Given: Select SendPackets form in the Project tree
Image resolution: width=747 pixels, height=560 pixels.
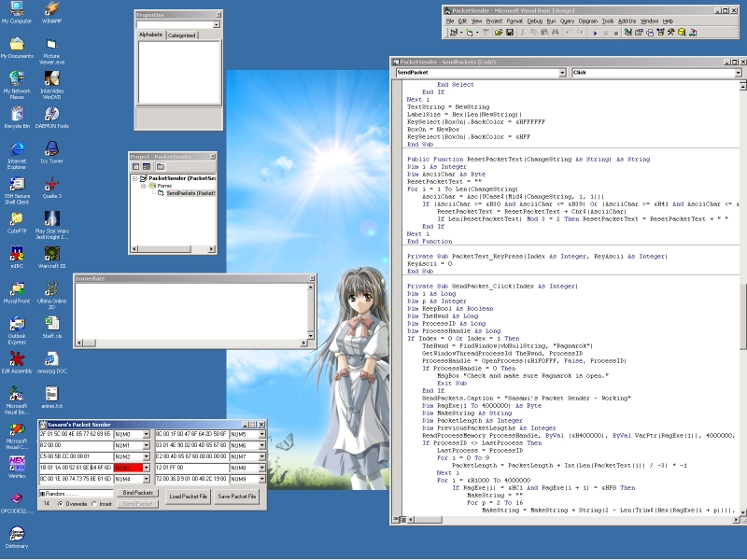Looking at the screenshot, I should pyautogui.click(x=190, y=193).
